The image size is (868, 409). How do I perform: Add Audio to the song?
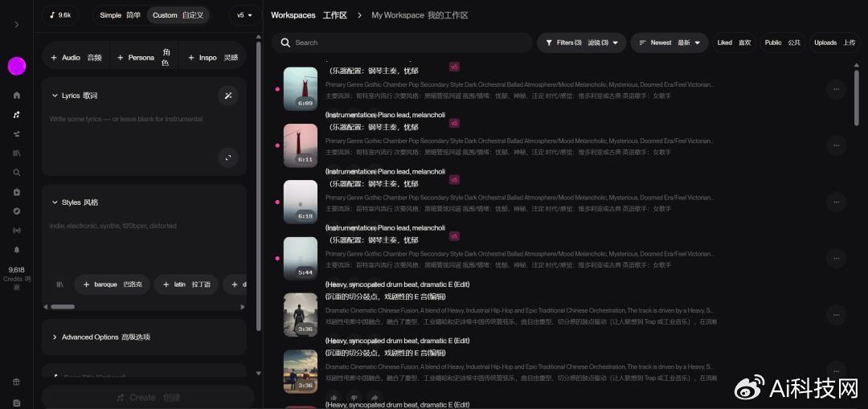click(76, 58)
